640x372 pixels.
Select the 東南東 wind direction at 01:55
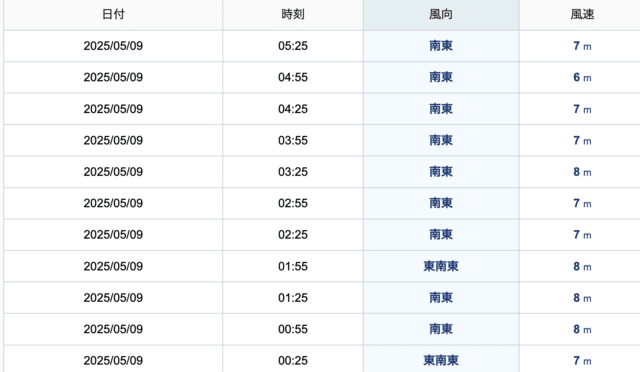[x=441, y=266]
